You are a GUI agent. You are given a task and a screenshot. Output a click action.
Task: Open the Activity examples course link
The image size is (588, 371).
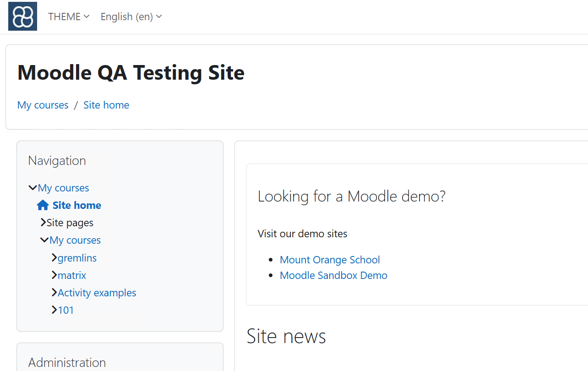(97, 293)
